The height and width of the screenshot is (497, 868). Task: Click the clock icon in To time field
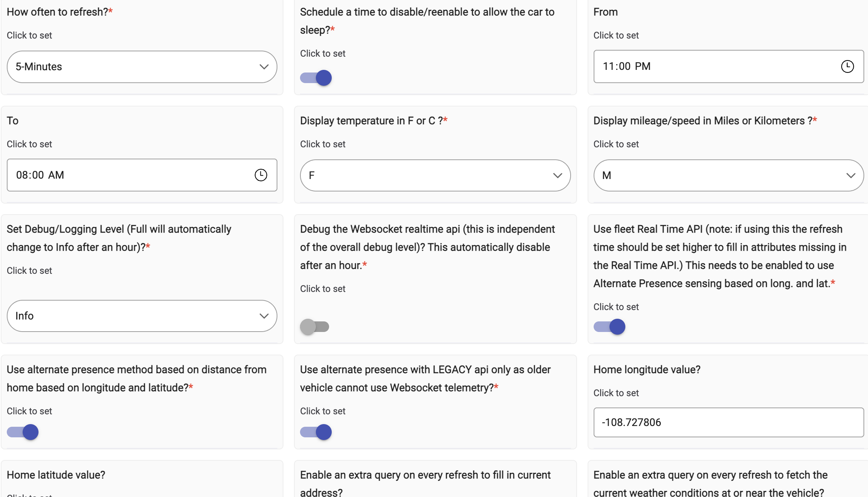coord(261,175)
